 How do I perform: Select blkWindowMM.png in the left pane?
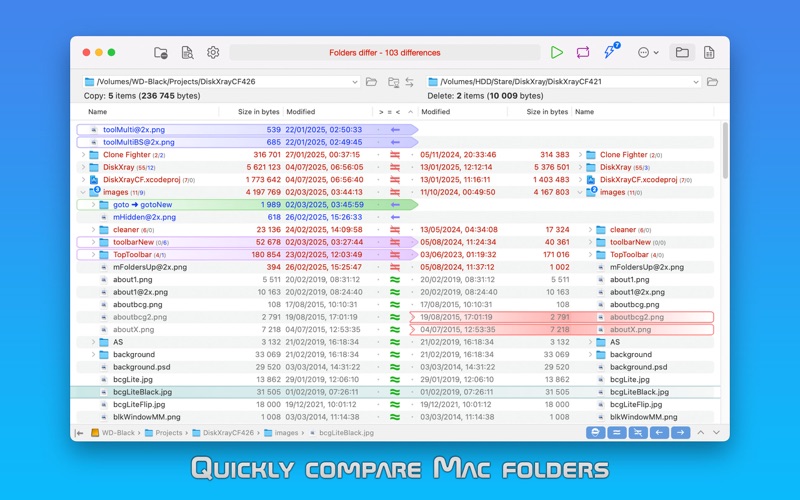click(146, 417)
